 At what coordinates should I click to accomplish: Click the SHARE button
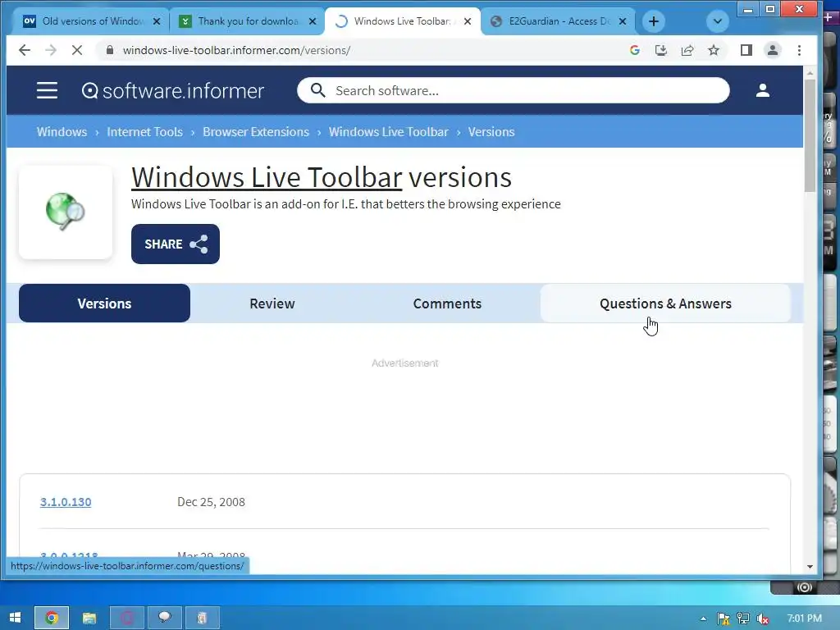[176, 244]
